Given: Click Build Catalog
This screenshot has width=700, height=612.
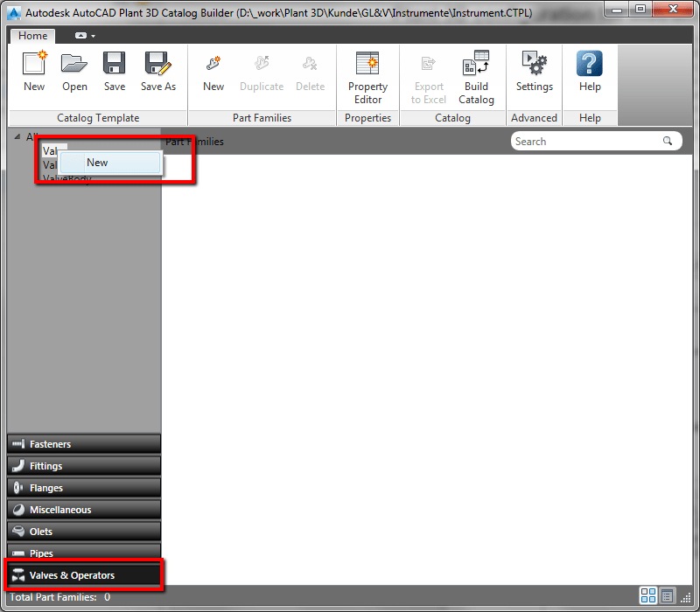Looking at the screenshot, I should pyautogui.click(x=476, y=78).
